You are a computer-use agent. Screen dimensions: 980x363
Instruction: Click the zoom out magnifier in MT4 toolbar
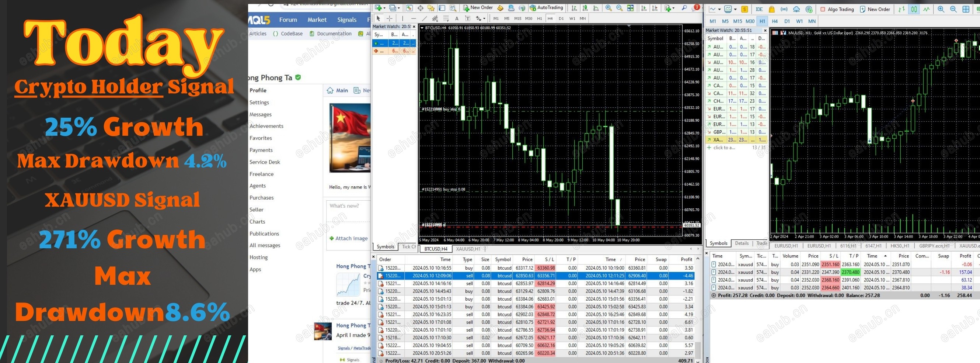619,8
